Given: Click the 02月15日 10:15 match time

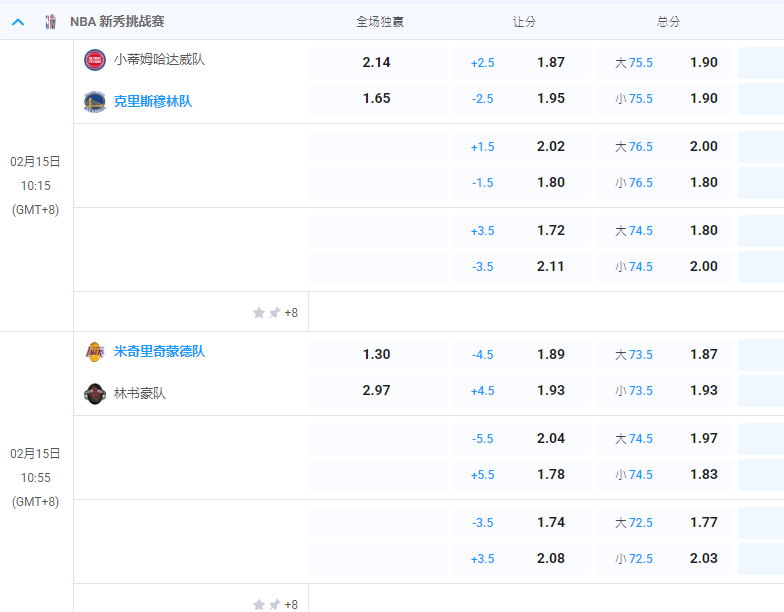Looking at the screenshot, I should [x=36, y=186].
